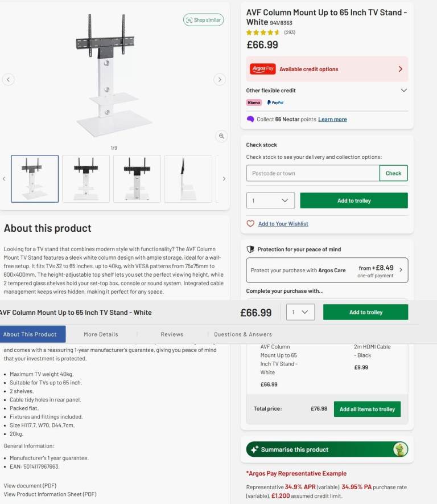437x504 pixels.
Task: Open Argos Care protection options chevron
Action: tap(401, 270)
